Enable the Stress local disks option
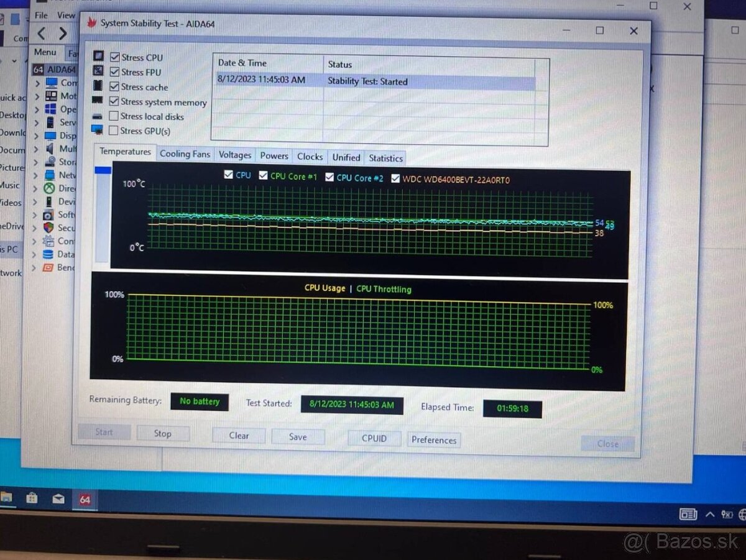The image size is (746, 560). pyautogui.click(x=114, y=116)
